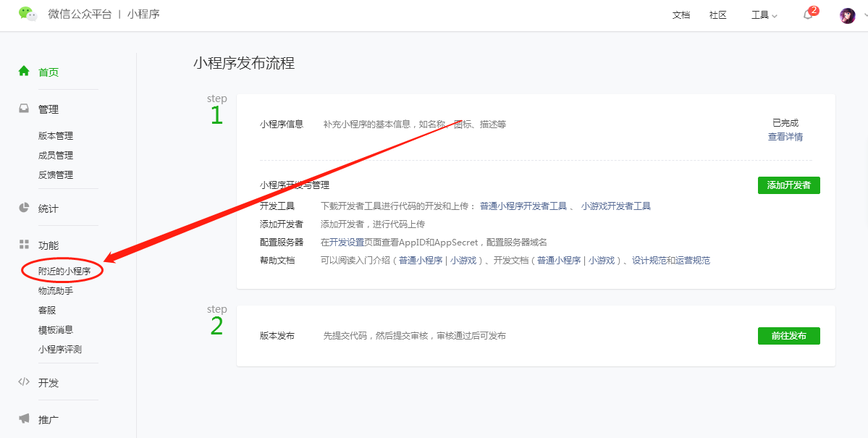
Task: Click the 前往发布 green button
Action: coord(789,336)
